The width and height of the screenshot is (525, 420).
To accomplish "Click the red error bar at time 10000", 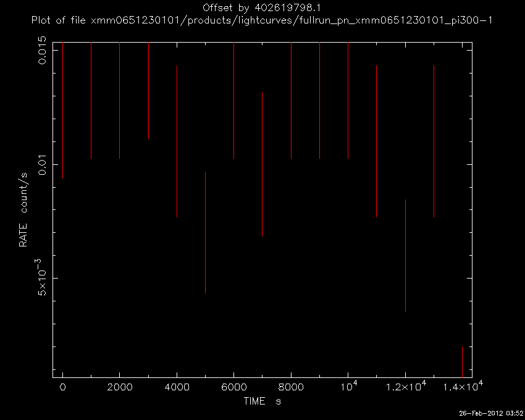I will pos(348,101).
